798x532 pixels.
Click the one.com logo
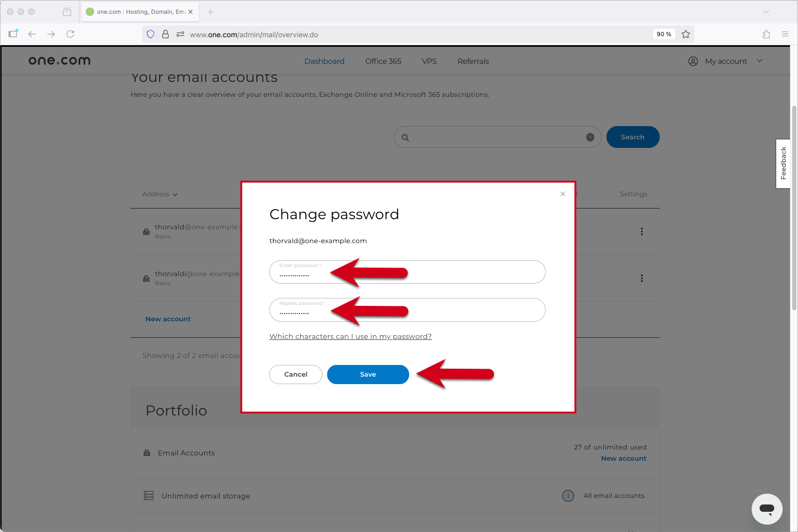coord(59,60)
